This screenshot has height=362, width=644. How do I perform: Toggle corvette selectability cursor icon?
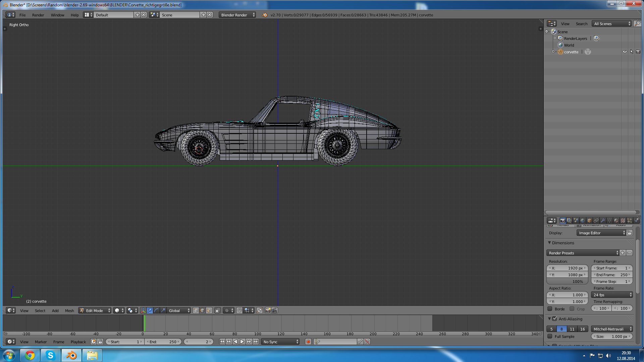point(632,52)
